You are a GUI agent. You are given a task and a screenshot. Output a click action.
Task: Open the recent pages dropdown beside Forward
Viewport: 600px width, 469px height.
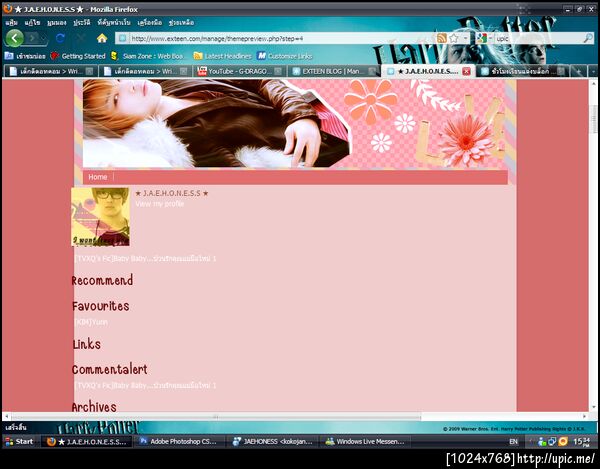click(44, 38)
